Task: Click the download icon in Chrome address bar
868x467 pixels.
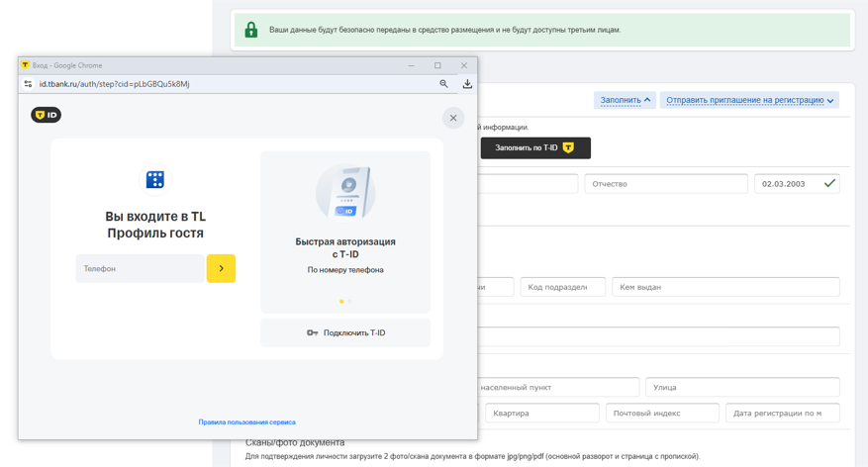Action: tap(467, 84)
